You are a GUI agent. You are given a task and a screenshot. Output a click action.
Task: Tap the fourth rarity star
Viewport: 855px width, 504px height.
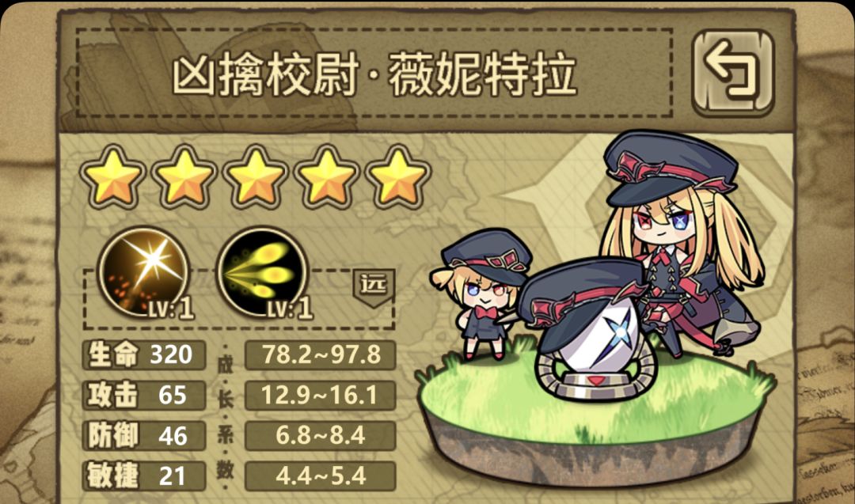(x=327, y=176)
